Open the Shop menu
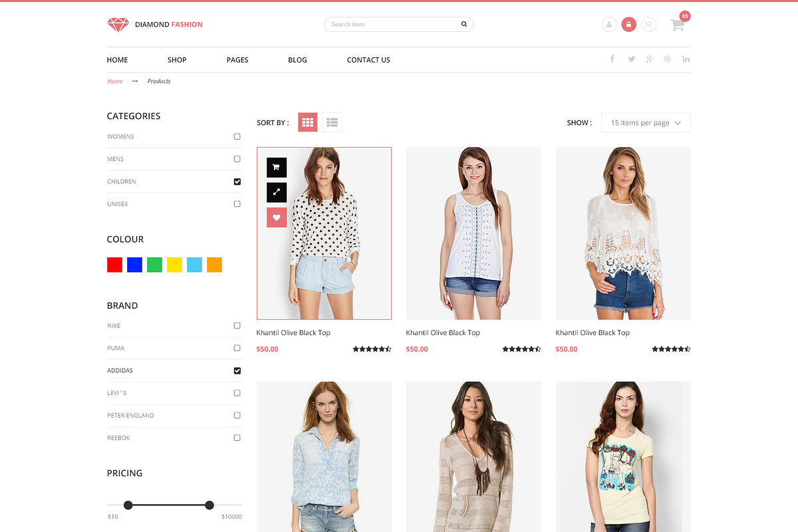Screen dimensions: 798x532 pyautogui.click(x=177, y=60)
